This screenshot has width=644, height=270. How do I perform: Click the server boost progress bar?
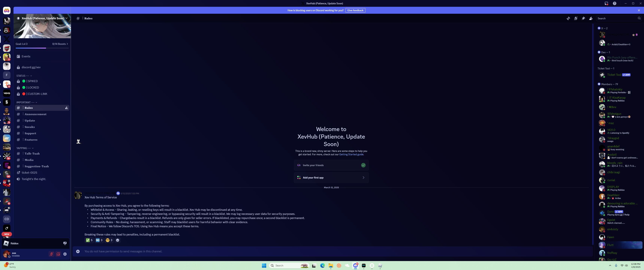pyautogui.click(x=42, y=48)
